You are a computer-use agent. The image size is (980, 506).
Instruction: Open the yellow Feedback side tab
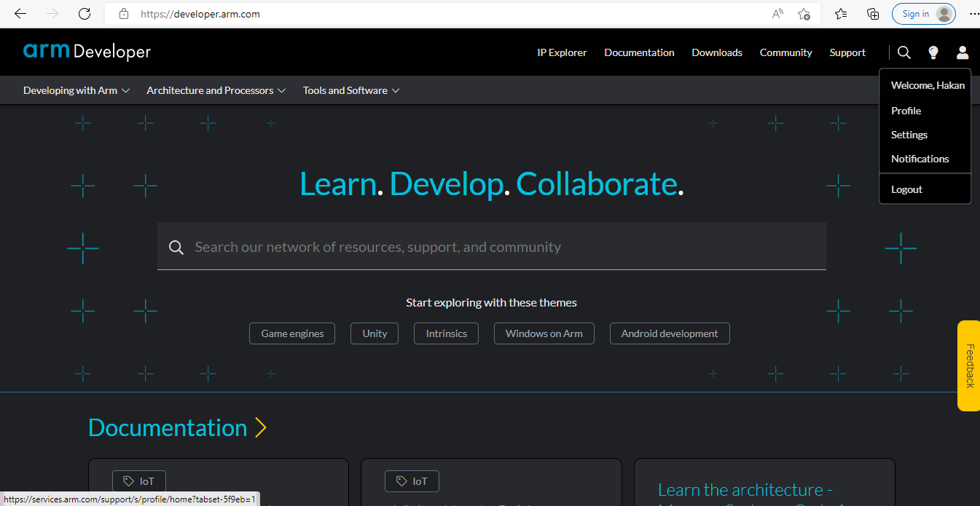pos(968,365)
